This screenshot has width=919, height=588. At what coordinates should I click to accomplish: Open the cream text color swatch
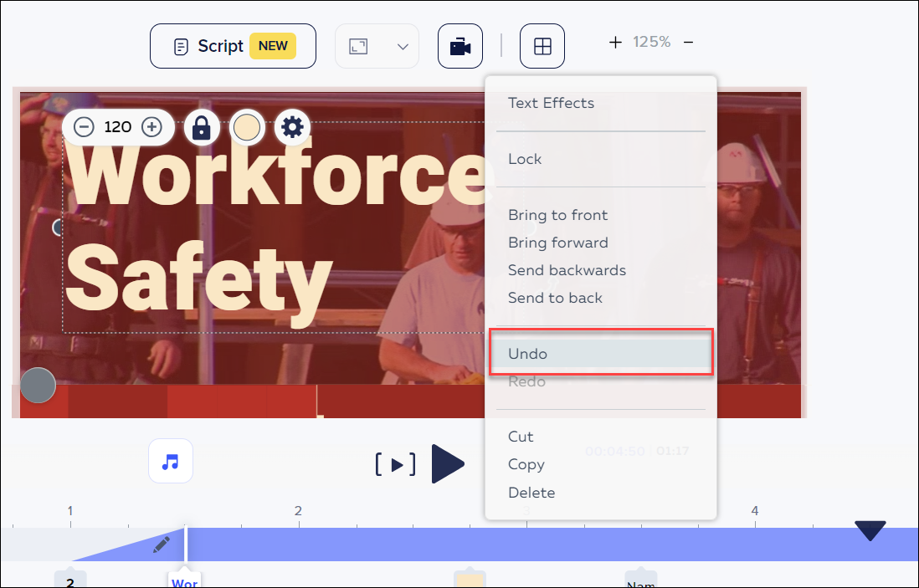coord(247,127)
